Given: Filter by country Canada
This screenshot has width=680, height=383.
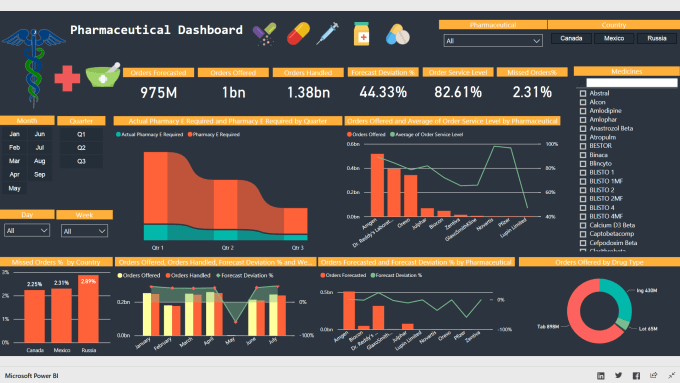Looking at the screenshot, I should (571, 39).
